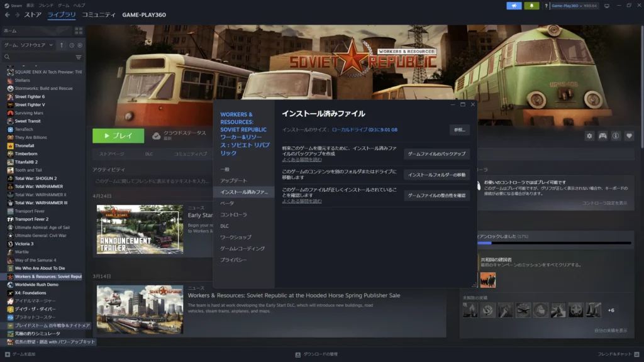Open the Announcement Trailer news thumbnail

tap(140, 229)
